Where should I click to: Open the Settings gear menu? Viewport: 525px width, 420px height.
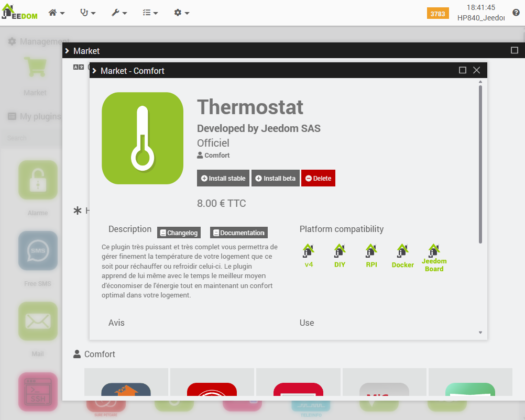point(181,13)
